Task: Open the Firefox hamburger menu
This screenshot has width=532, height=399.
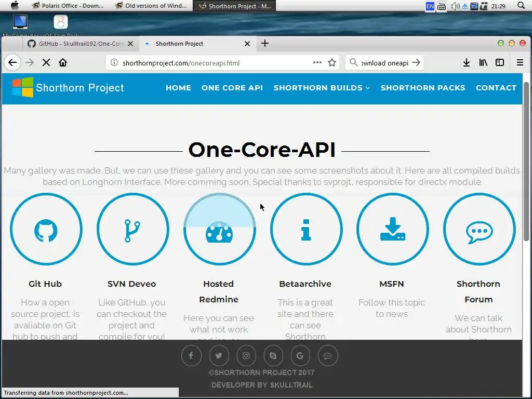Action: click(520, 62)
